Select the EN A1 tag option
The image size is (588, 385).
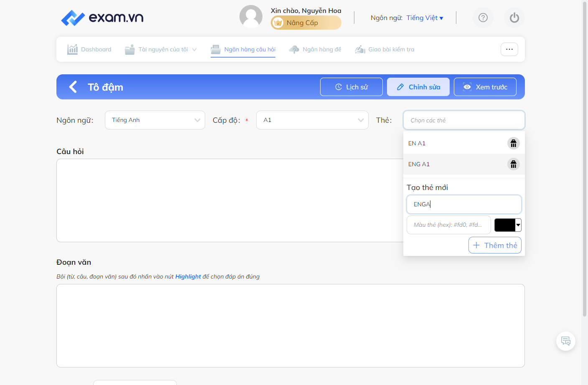pos(464,143)
